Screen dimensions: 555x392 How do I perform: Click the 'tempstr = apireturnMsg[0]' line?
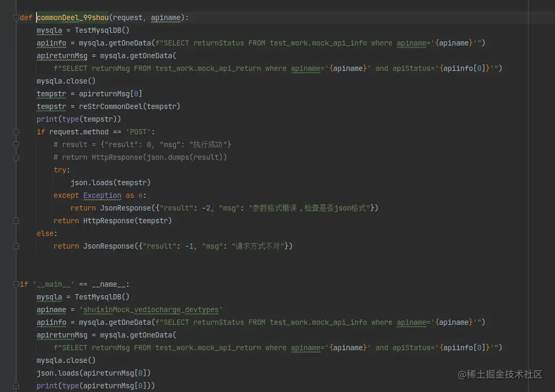[x=89, y=94]
